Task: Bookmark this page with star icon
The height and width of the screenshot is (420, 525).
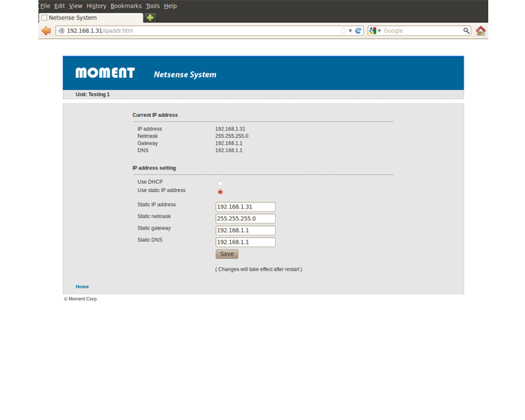Action: click(x=343, y=31)
